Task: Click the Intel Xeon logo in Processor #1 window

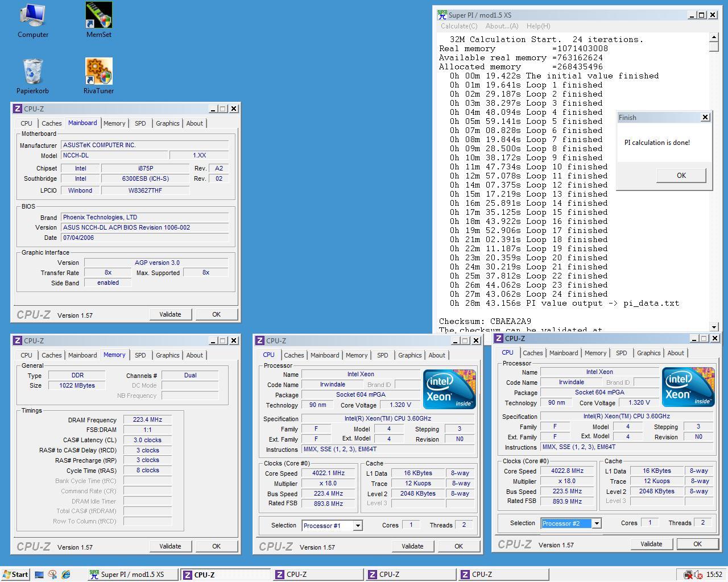Action: tap(449, 389)
